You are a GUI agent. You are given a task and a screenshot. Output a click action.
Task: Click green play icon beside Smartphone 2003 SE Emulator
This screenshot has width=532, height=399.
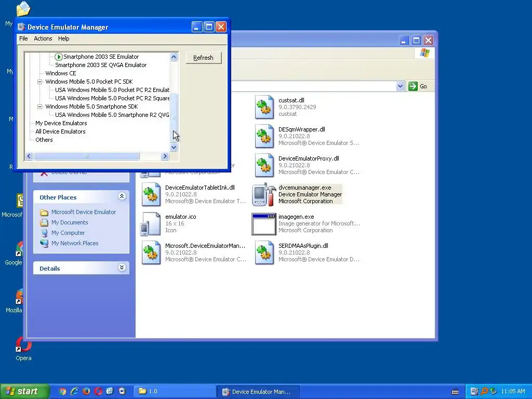[58, 57]
